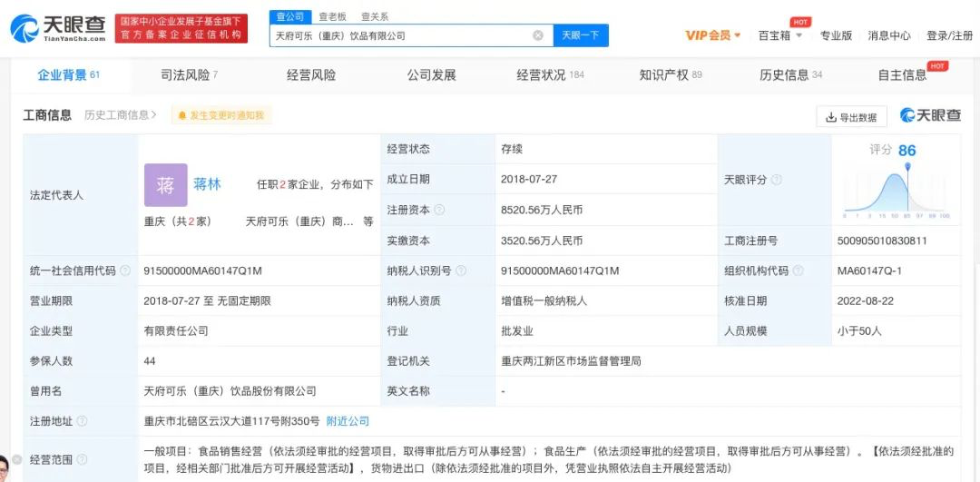980x482 pixels.
Task: Click 登录/注册
Action: pos(949,35)
